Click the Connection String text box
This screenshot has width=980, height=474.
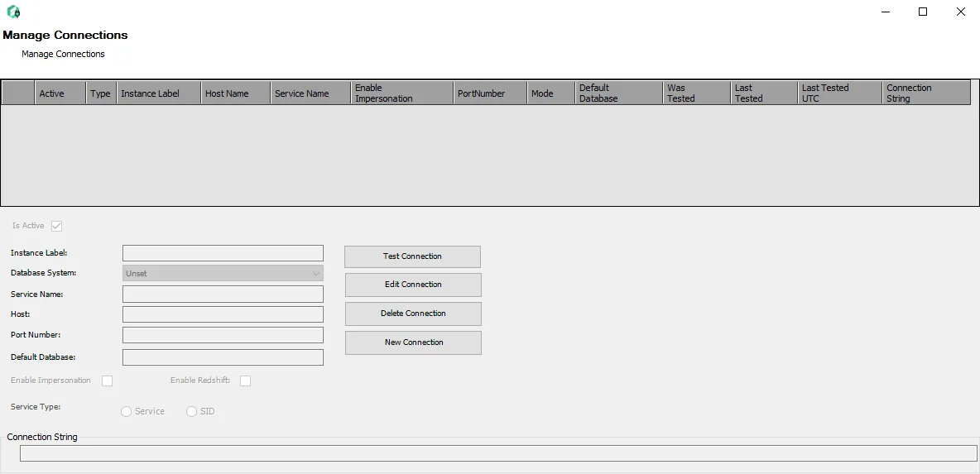(498, 453)
